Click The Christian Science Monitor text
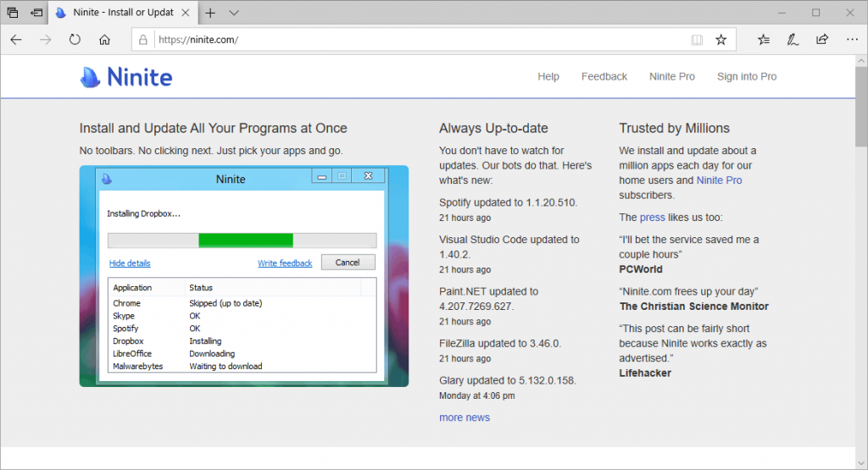 [693, 307]
